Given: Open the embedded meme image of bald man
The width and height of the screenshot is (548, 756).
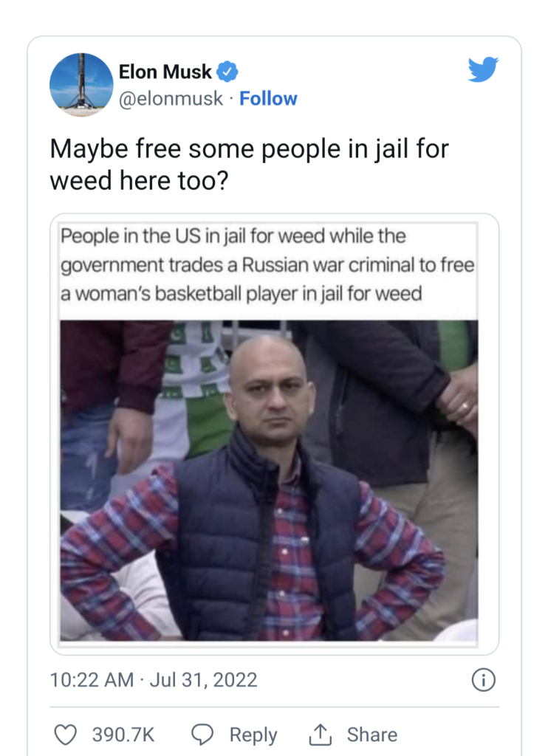Looking at the screenshot, I should pyautogui.click(x=269, y=480).
